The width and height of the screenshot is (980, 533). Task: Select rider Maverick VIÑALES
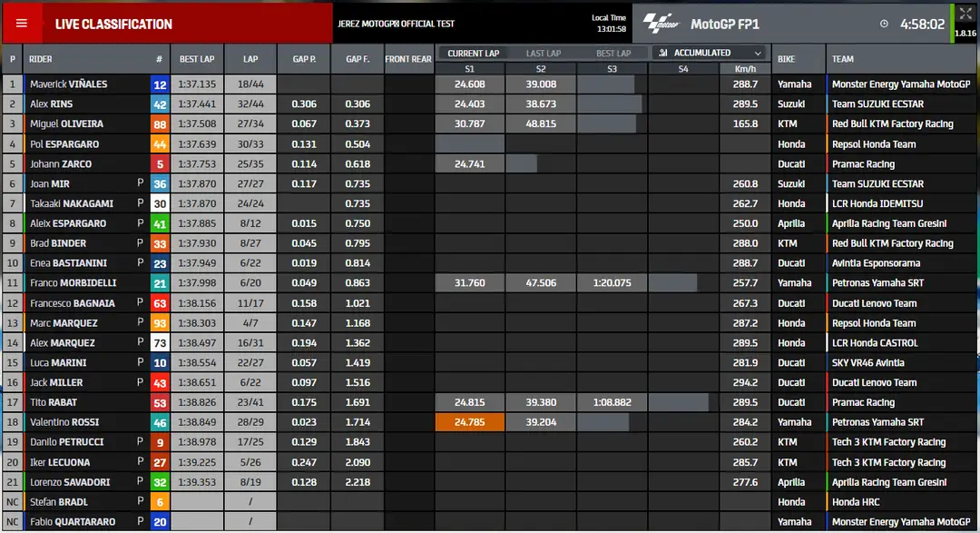(x=69, y=84)
